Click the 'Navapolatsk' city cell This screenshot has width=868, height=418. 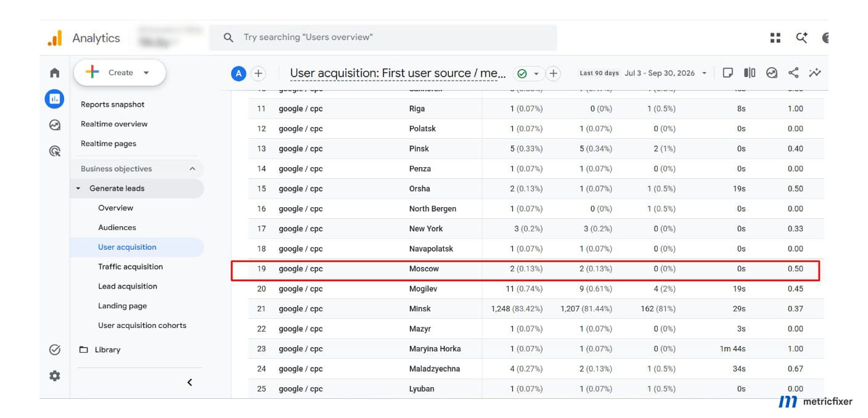point(431,249)
